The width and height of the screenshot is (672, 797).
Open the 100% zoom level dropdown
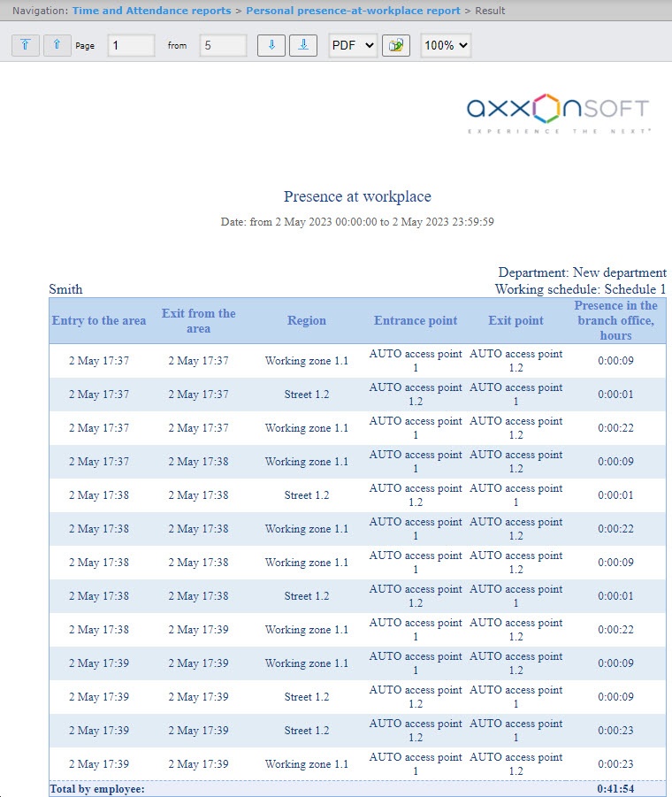pyautogui.click(x=446, y=45)
